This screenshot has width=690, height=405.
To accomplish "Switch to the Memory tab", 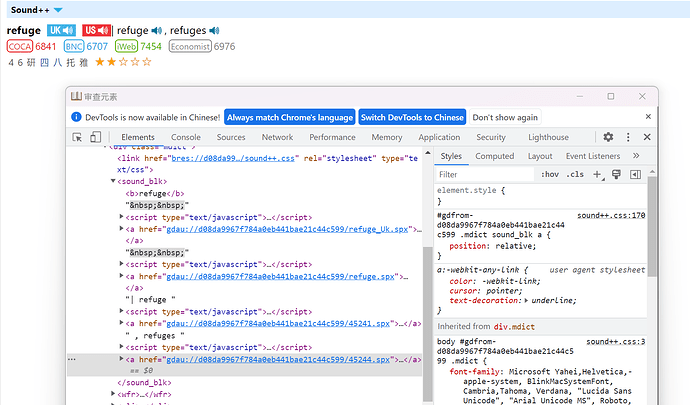I will click(x=387, y=137).
